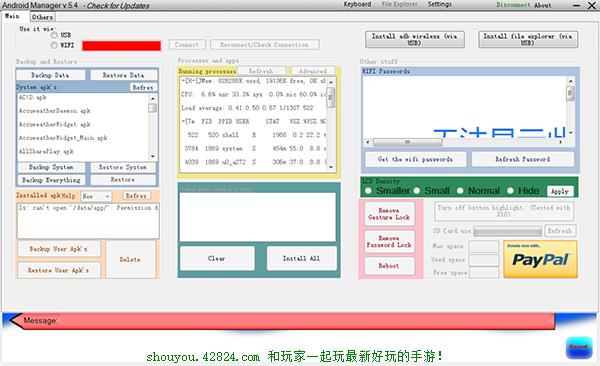Image resolution: width=600 pixels, height=366 pixels.
Task: Switch to the Others tab
Action: point(42,17)
